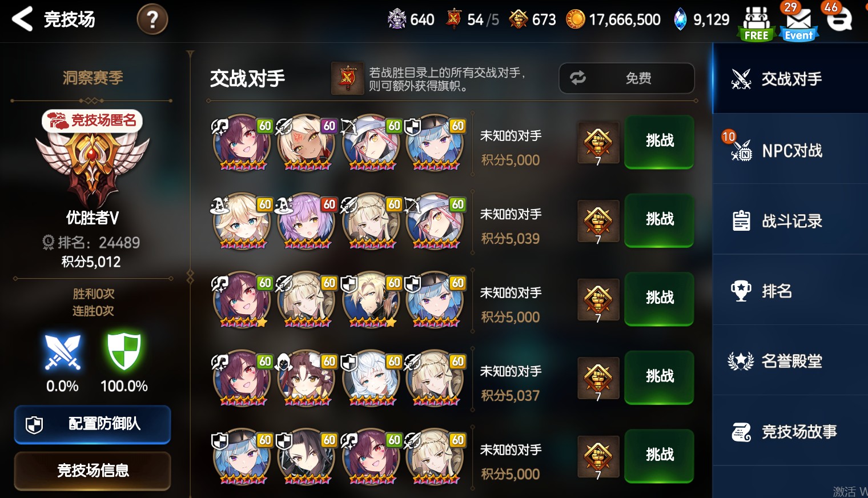Open the 竞技场信息 button
Screen dimensions: 868x498
tap(93, 471)
